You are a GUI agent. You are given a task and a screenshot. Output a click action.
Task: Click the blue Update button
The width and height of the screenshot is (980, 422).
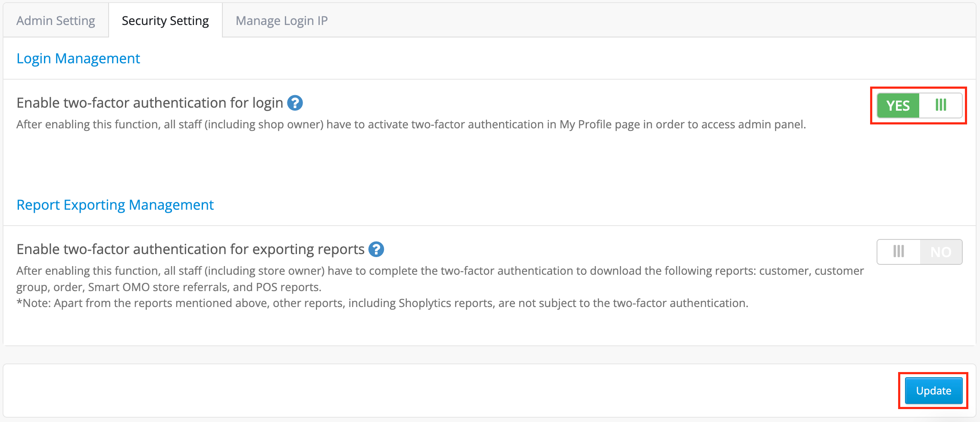933,391
